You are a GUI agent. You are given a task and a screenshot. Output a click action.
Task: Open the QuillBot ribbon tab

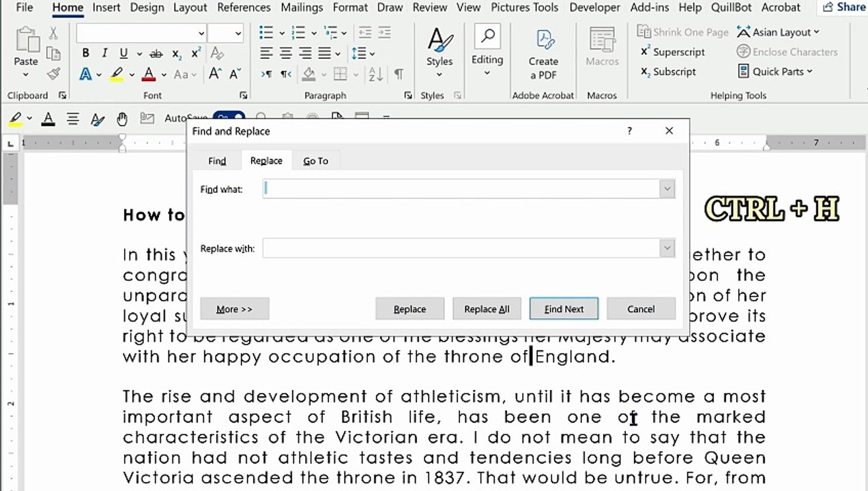click(x=731, y=8)
